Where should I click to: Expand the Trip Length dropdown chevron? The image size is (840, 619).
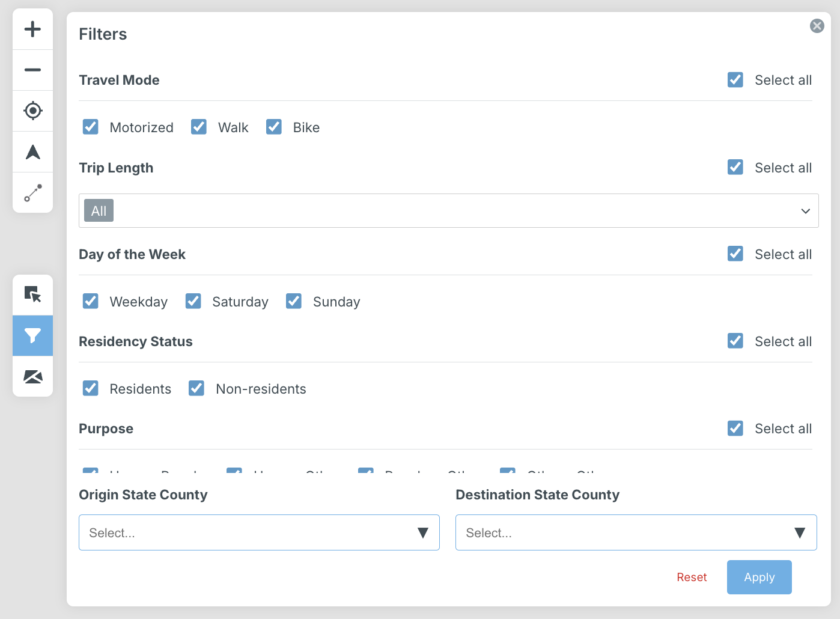pos(805,211)
